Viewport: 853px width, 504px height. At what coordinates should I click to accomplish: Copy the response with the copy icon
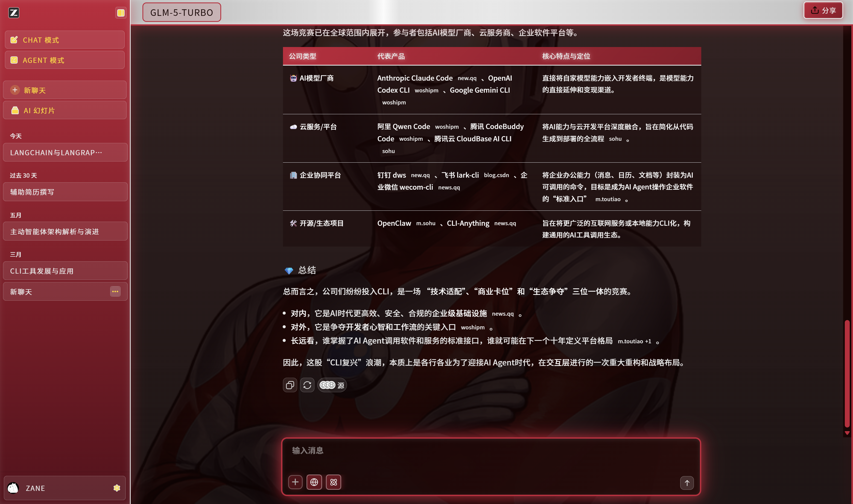(290, 385)
